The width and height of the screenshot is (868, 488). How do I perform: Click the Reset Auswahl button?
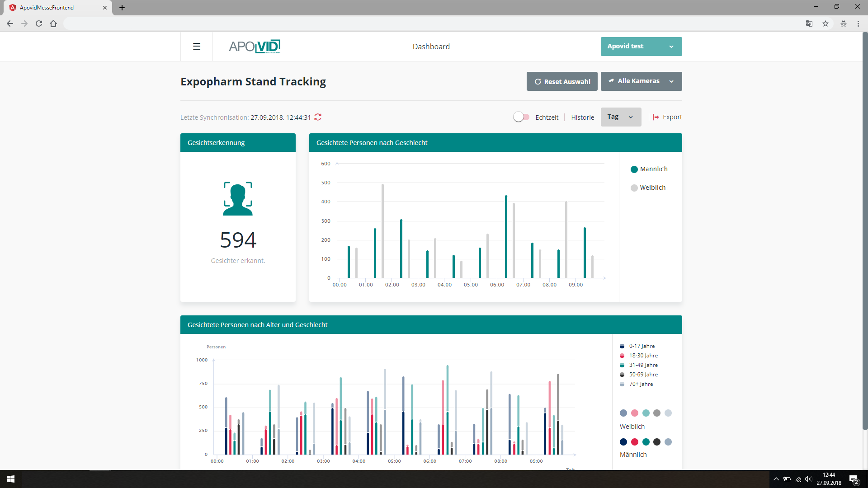tap(562, 81)
